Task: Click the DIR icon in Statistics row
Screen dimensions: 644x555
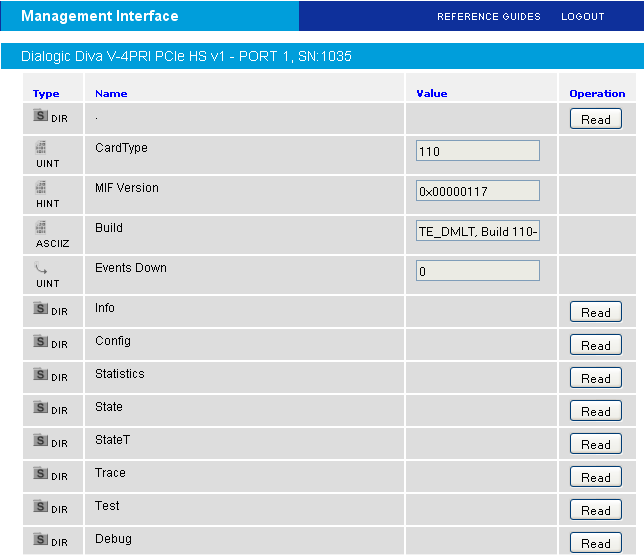Action: 41,375
